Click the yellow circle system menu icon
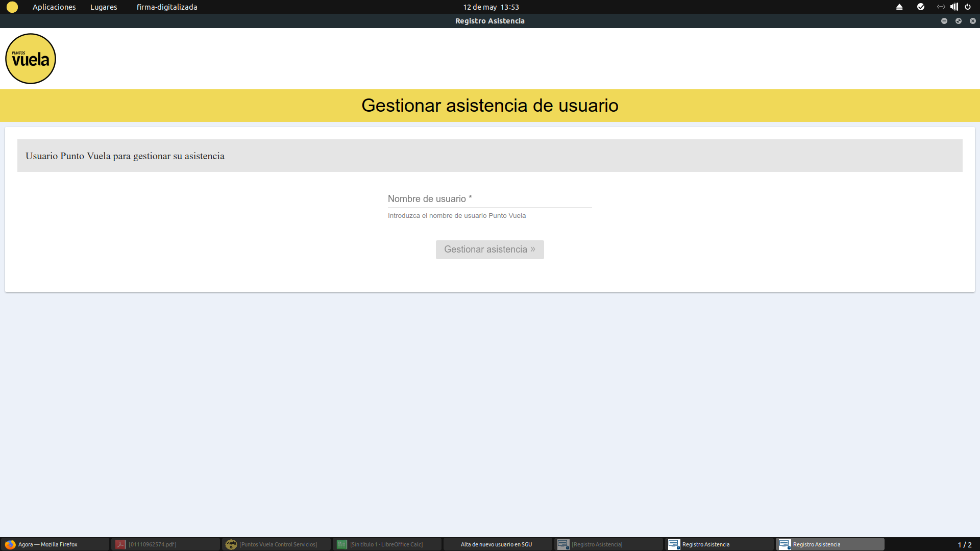This screenshot has height=551, width=980. click(12, 7)
